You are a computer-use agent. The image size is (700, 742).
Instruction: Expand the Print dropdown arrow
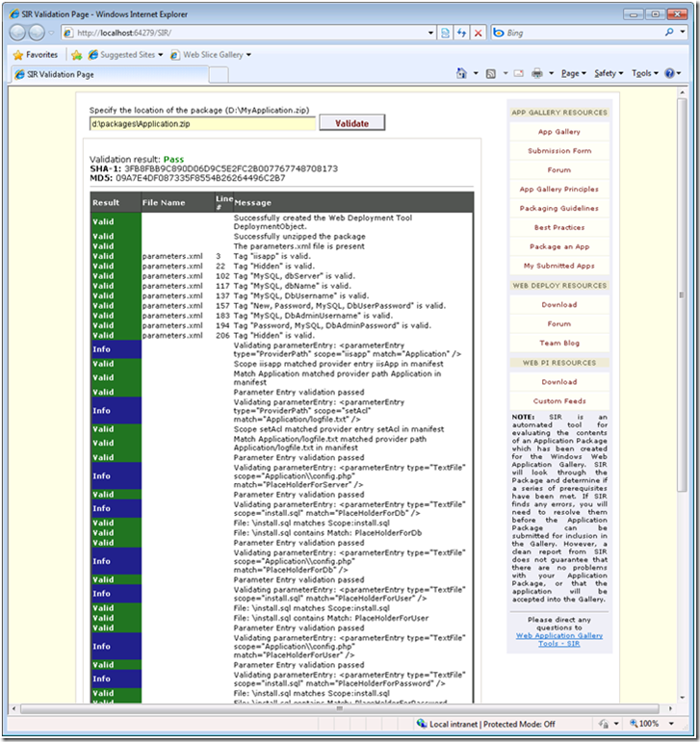551,73
